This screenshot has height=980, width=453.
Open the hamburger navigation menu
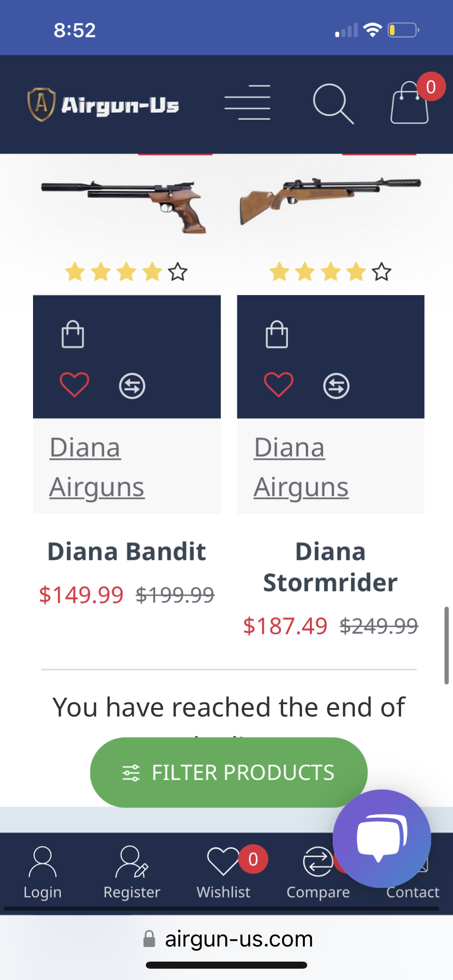click(x=247, y=103)
